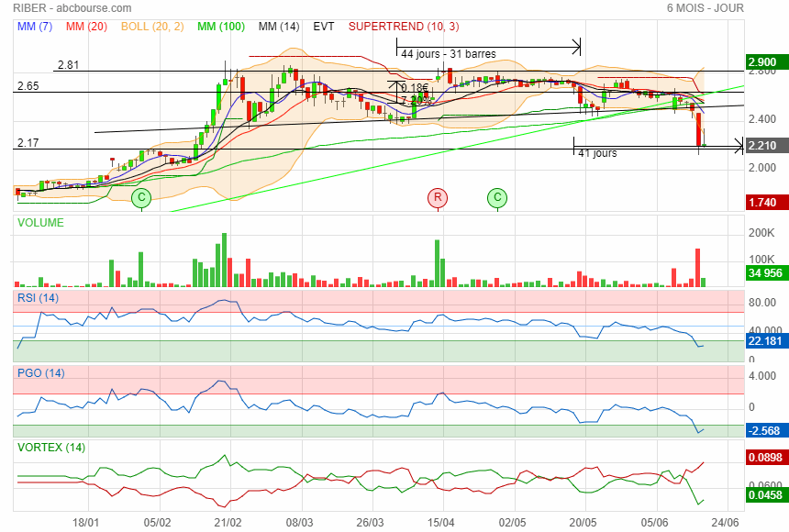Click the 20/05 date axis label
Screen dimensions: 789x532
583,523
